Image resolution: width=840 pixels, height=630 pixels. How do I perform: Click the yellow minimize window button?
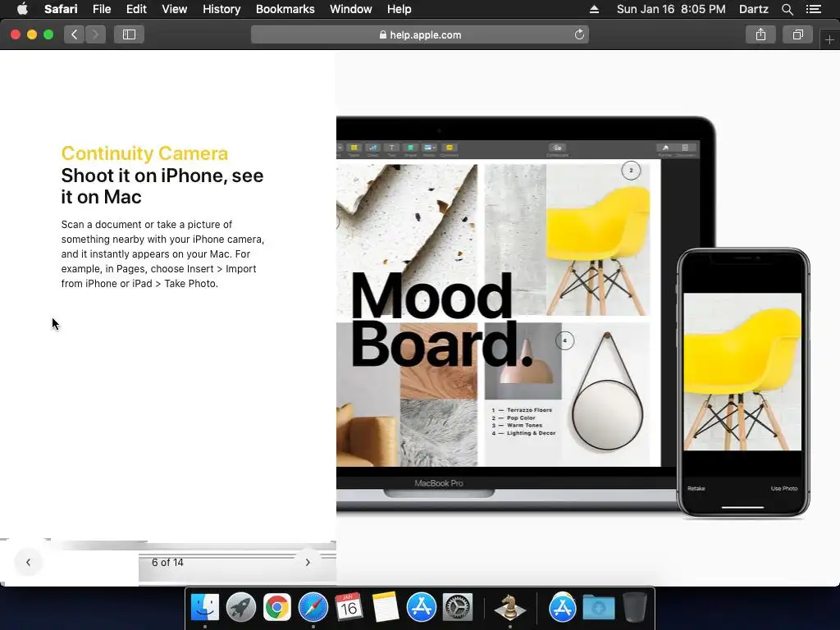point(32,34)
